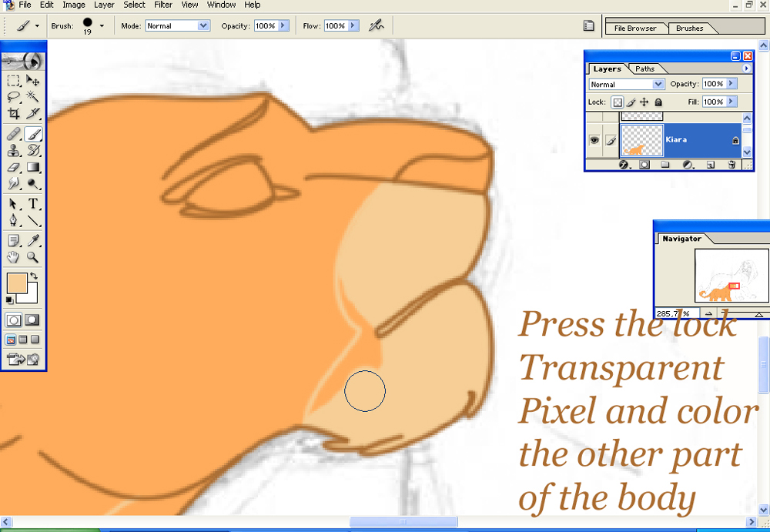Add a layer style in Layers panel
The height and width of the screenshot is (532, 770).
tap(624, 165)
